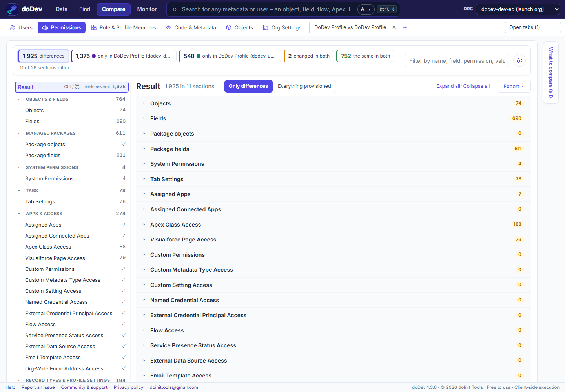
Task: Click the Objects cube icon
Action: tap(229, 27)
